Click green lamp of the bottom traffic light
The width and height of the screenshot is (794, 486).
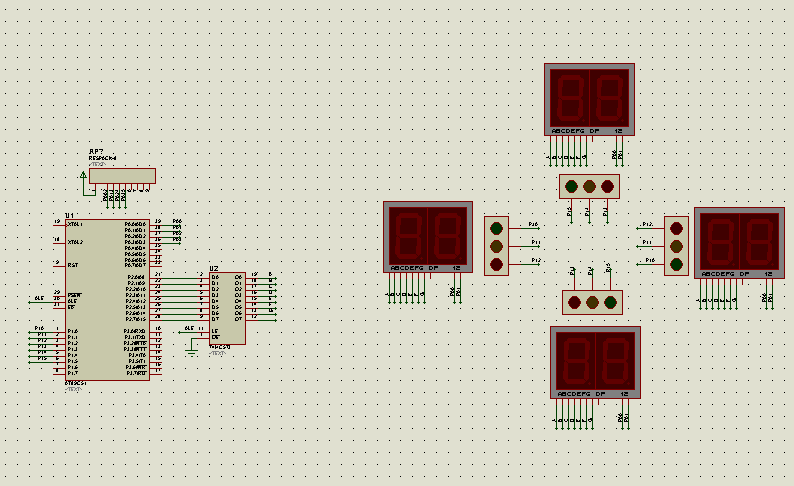point(611,302)
